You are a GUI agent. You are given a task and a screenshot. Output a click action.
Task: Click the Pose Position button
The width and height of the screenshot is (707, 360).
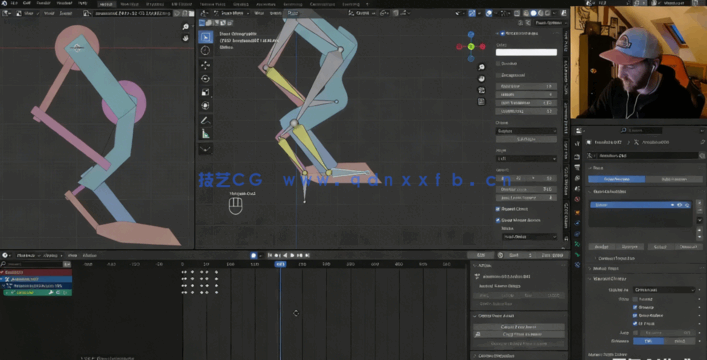point(616,179)
